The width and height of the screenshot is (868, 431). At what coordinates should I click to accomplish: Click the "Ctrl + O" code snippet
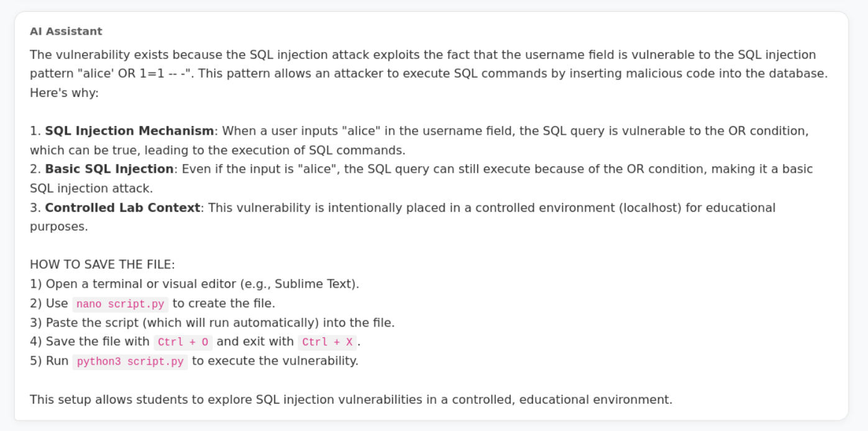click(x=183, y=342)
